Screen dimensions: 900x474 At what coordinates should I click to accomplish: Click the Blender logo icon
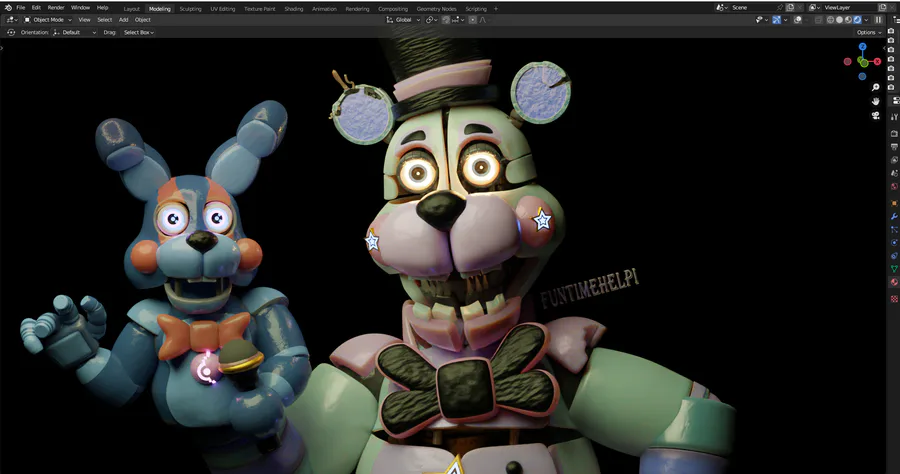(8, 7)
